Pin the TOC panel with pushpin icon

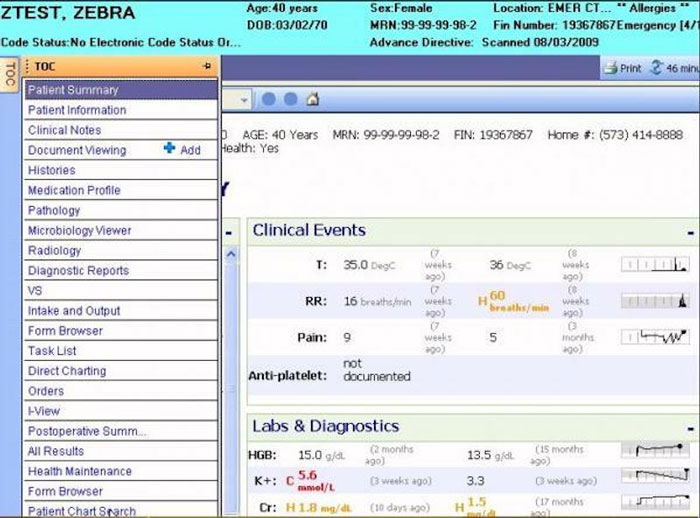pyautogui.click(x=207, y=66)
